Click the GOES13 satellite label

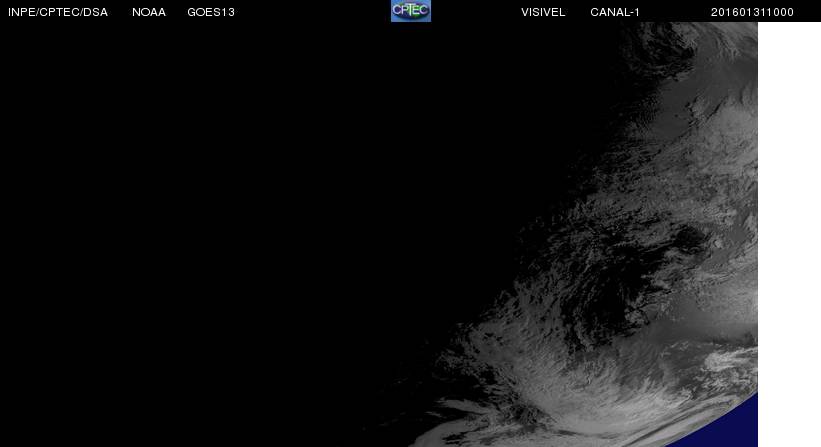coord(211,12)
